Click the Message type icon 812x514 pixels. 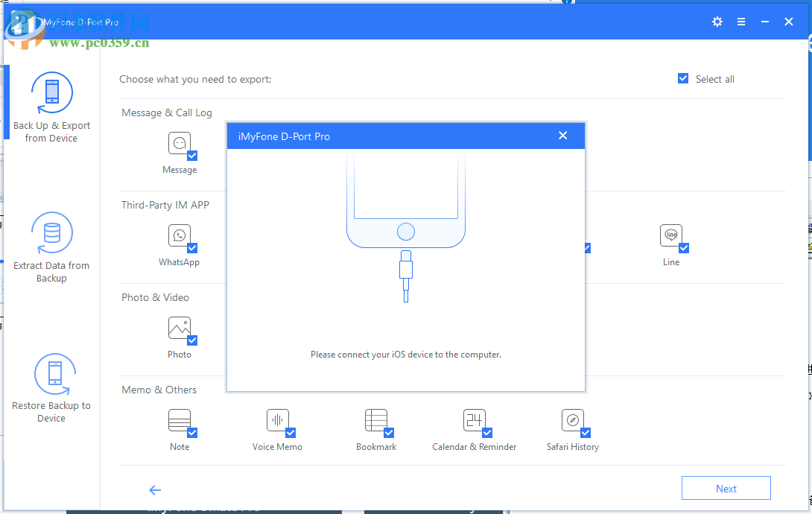pyautogui.click(x=180, y=143)
